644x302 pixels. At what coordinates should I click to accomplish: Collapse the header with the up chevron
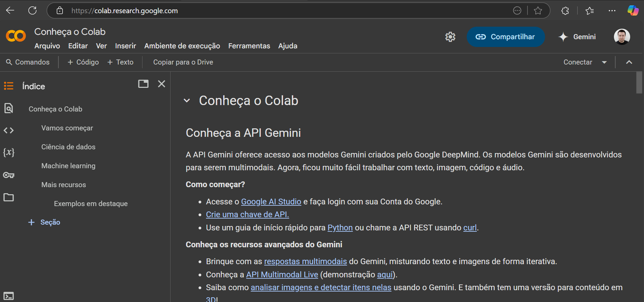coord(629,62)
